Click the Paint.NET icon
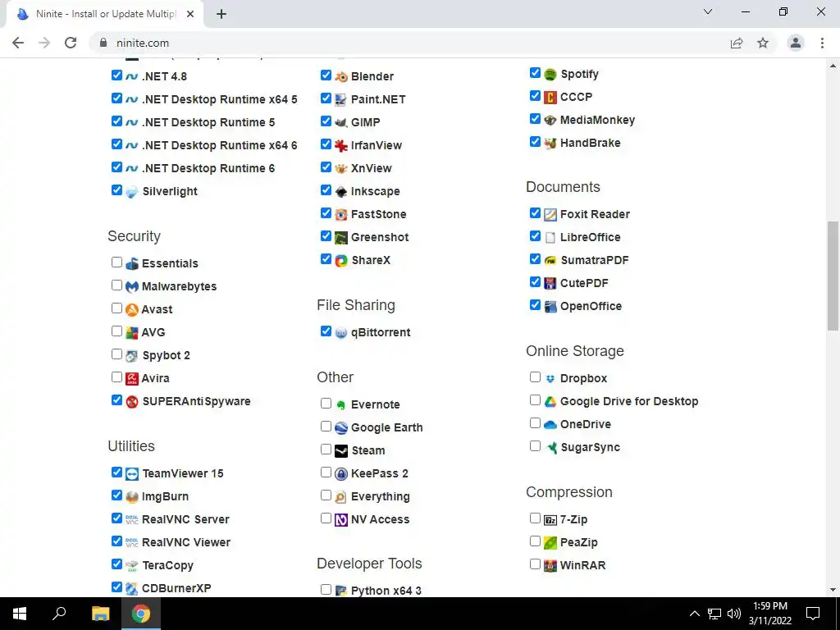 coord(340,99)
